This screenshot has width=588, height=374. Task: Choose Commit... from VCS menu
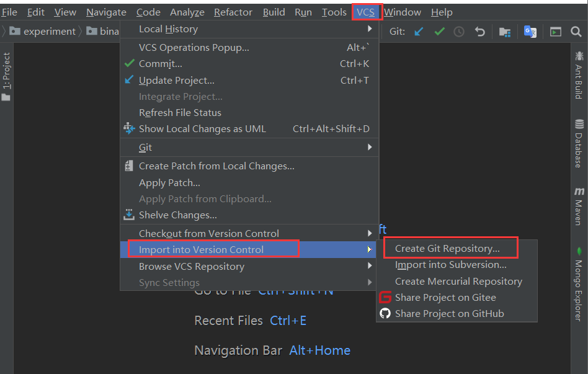coord(249,64)
